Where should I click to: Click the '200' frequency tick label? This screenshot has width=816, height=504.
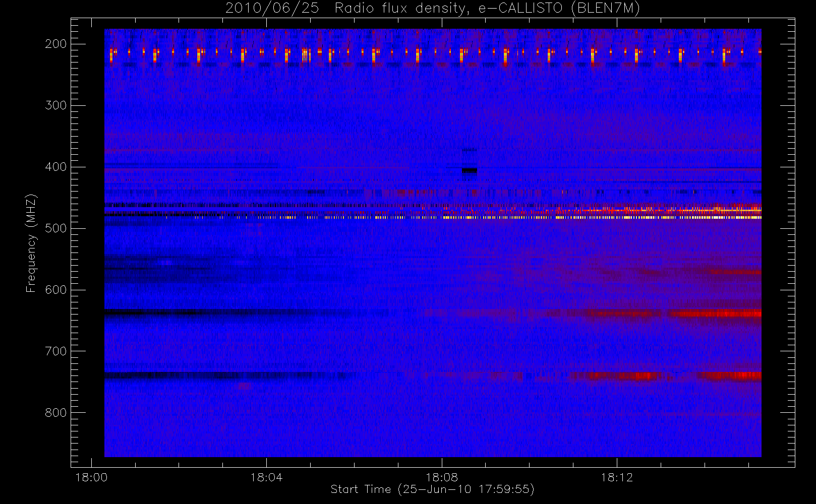[x=55, y=44]
